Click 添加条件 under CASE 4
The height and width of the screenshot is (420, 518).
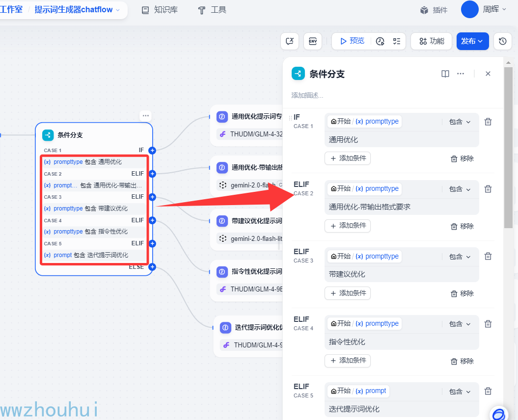point(348,361)
